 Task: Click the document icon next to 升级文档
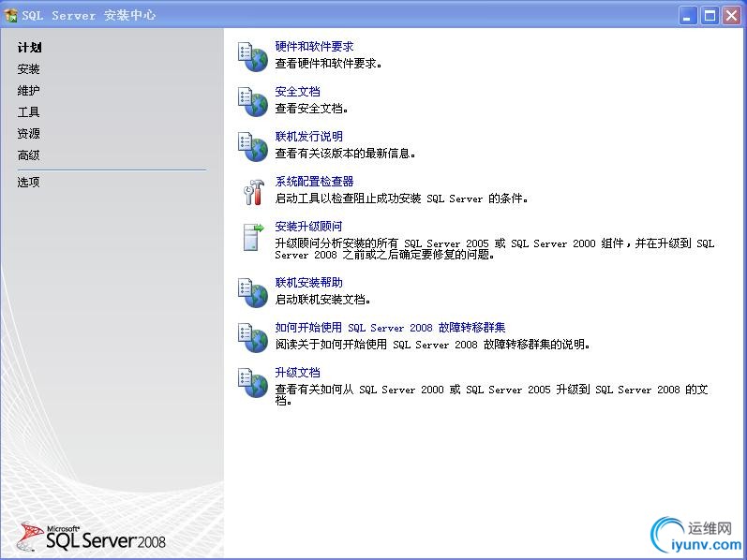coord(253,383)
